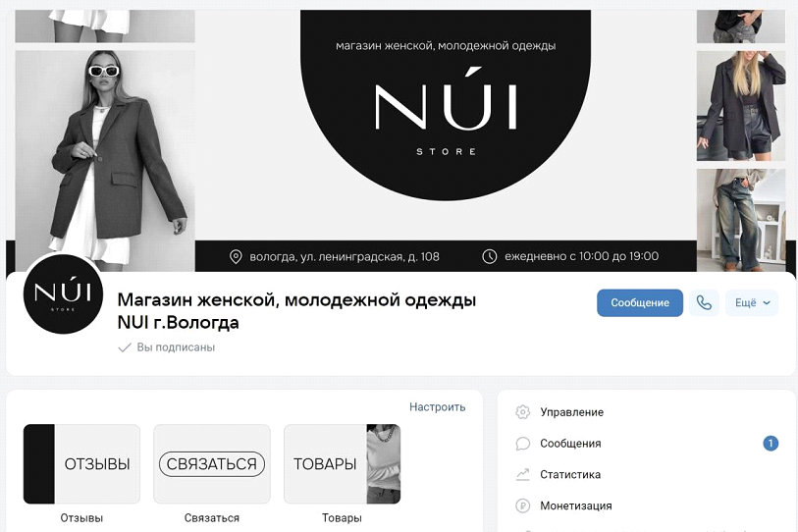Click the phone call icon button

[x=704, y=303]
